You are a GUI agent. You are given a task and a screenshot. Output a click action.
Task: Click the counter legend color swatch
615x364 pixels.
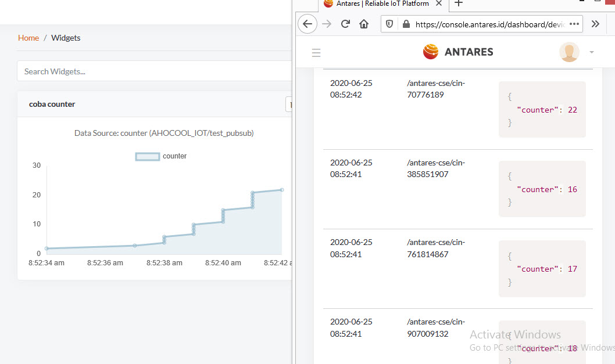pos(147,156)
